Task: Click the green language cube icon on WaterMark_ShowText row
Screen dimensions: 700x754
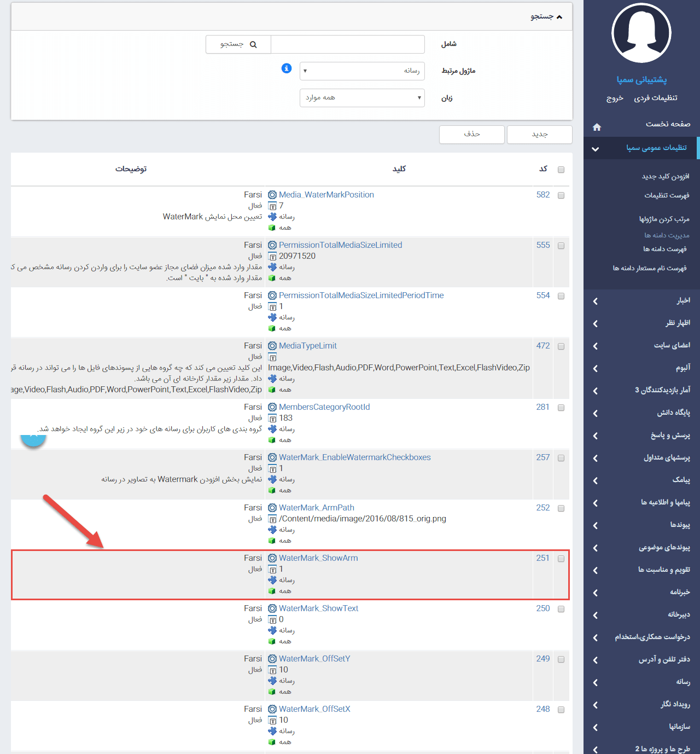Action: (272, 641)
